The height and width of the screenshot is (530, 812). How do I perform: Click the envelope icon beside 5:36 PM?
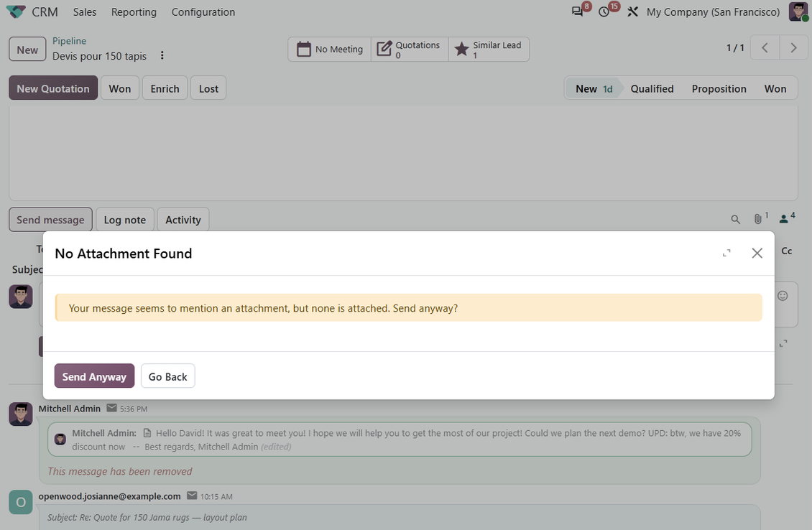(x=111, y=408)
